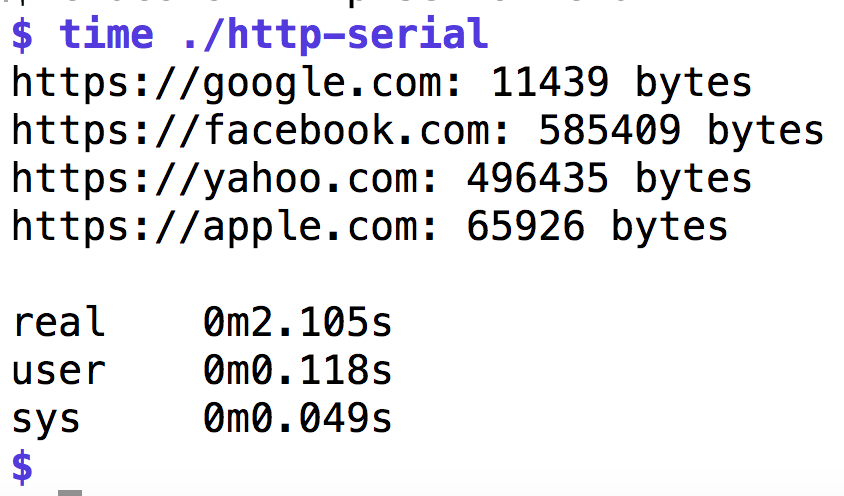The height and width of the screenshot is (496, 844).
Task: Click the 0m0.118s user time value
Action: coord(298,371)
